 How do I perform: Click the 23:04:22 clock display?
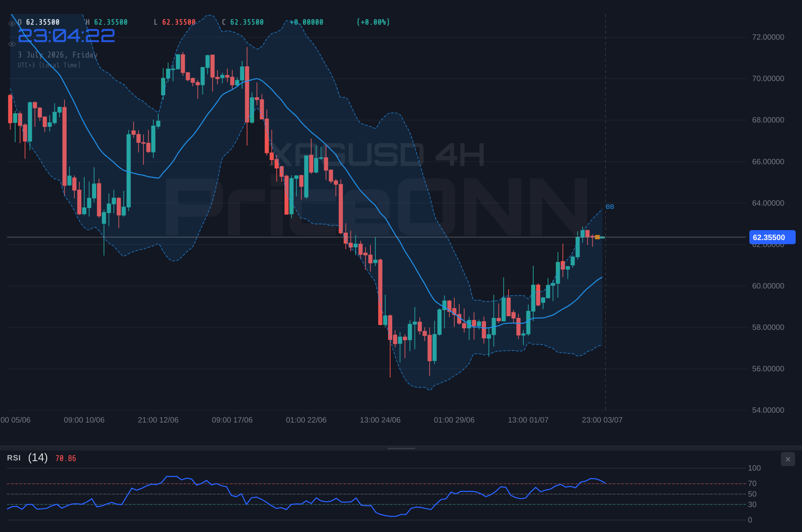(66, 36)
